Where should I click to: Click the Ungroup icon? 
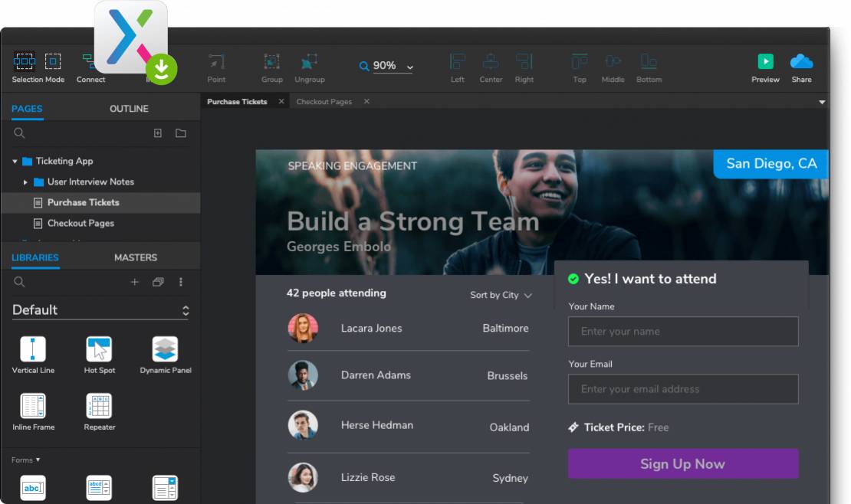(309, 62)
